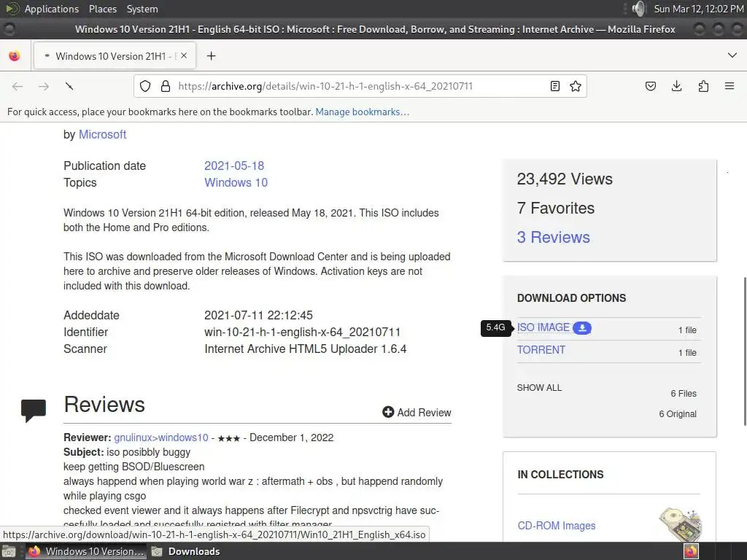Stop loading the page

point(69,86)
